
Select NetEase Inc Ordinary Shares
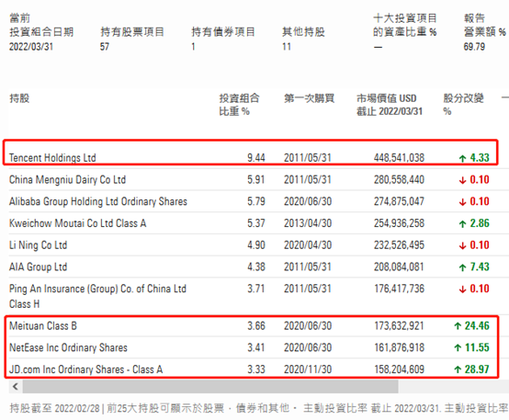pyautogui.click(x=68, y=347)
